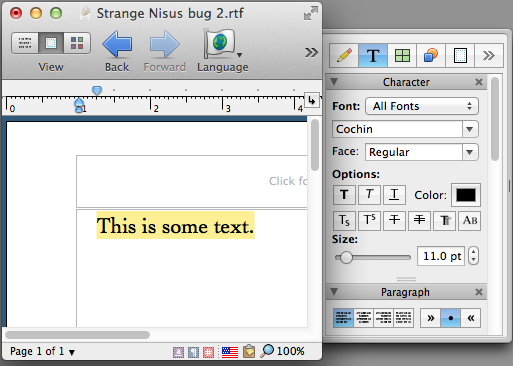The image size is (513, 366).
Task: Go Back with blue left arrow
Action: pos(117,44)
